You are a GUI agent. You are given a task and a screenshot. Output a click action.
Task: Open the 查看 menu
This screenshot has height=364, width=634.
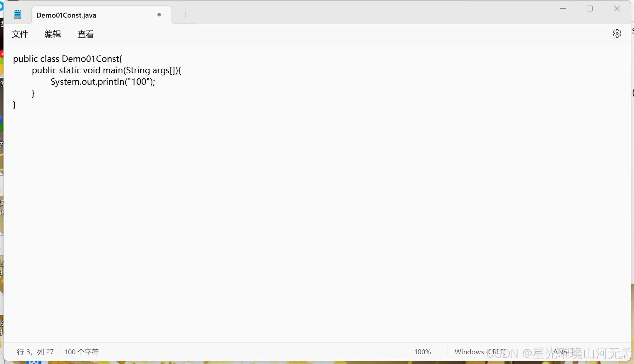click(x=85, y=34)
